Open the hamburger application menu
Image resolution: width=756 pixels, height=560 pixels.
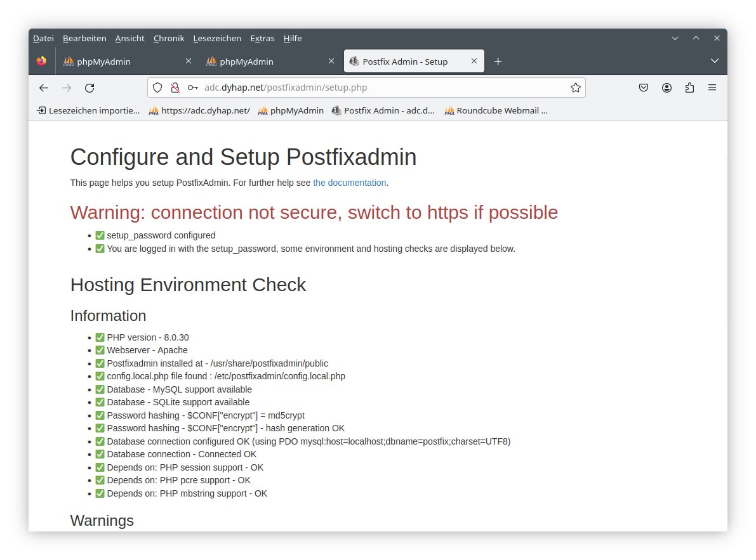click(x=712, y=88)
